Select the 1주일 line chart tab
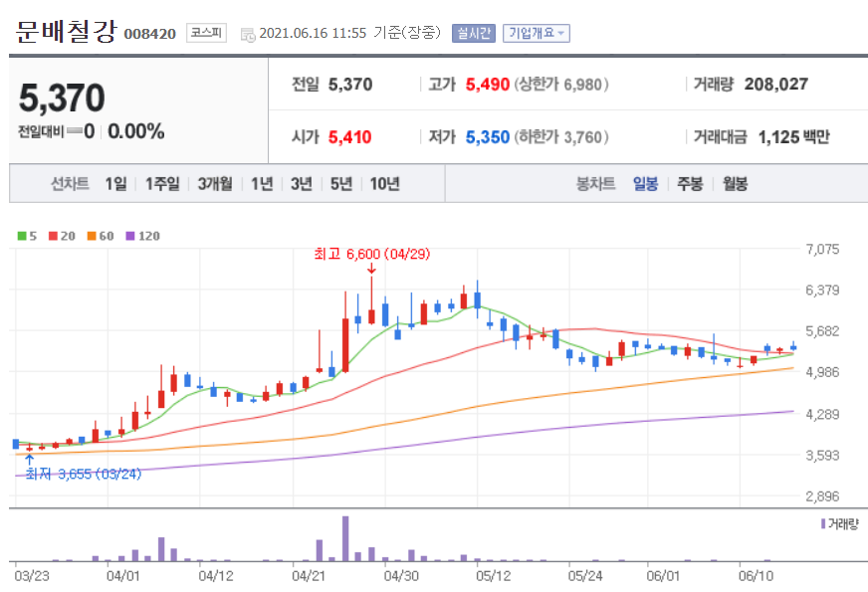 tap(162, 183)
